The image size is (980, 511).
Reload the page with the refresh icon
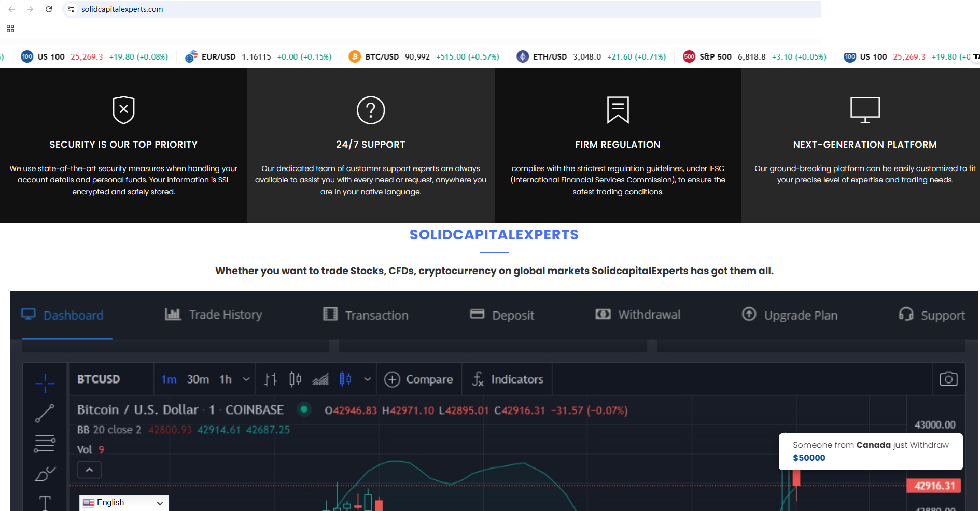[x=49, y=9]
